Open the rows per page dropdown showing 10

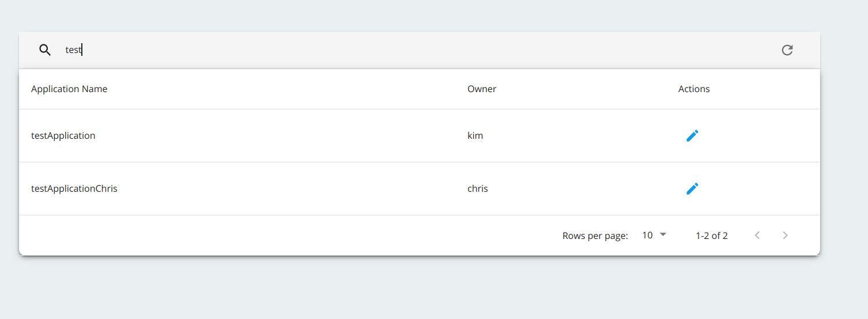click(x=654, y=235)
